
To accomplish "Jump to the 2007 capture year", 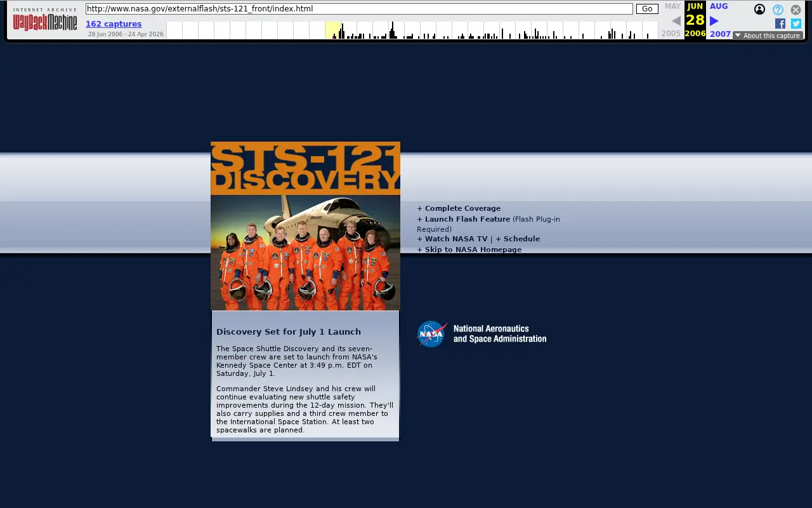I will point(720,34).
